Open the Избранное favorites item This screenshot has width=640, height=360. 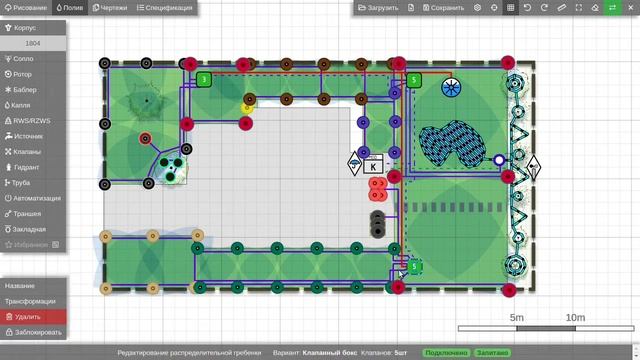click(x=33, y=245)
